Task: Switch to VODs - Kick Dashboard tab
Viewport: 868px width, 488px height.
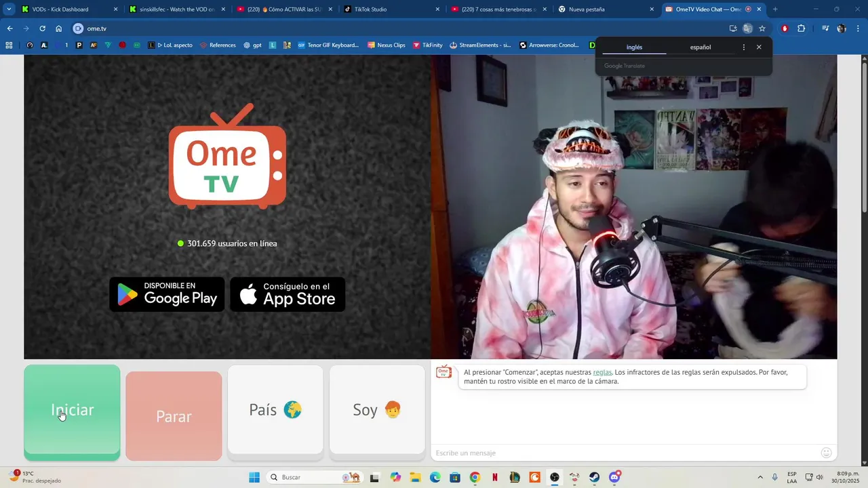Action: [68, 9]
